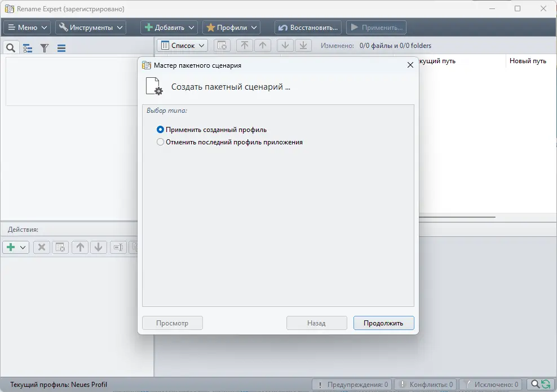Click the Исключено: 0 status indicator
The image size is (557, 392).
coord(490,385)
